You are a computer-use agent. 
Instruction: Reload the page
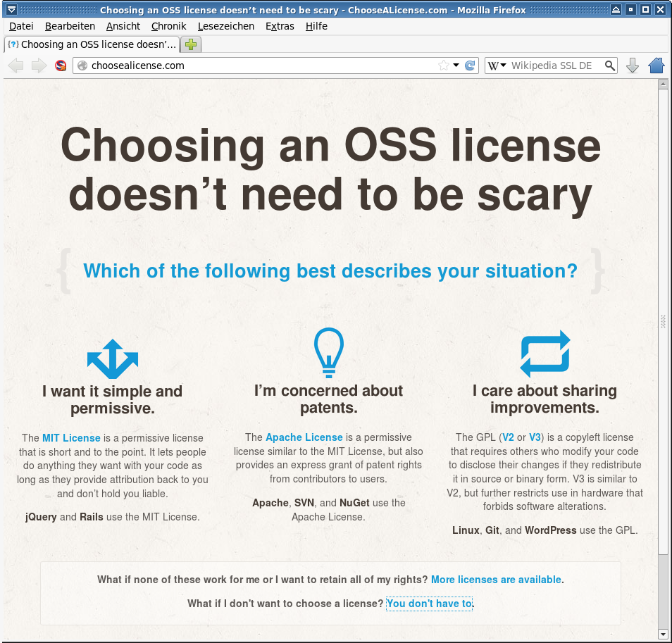click(470, 65)
